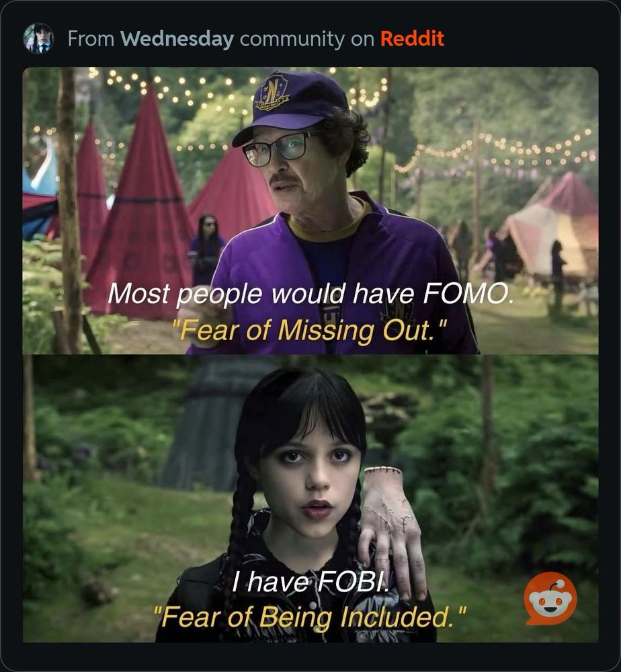
Task: Click the background person wearing sunglasses
Action: [208, 250]
